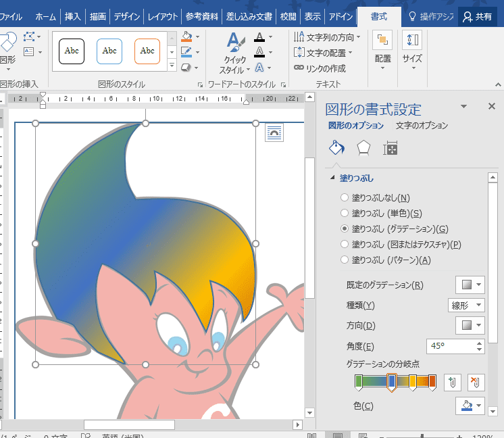Select 塗りつぶし (単色)(S) radio button

[x=345, y=213]
